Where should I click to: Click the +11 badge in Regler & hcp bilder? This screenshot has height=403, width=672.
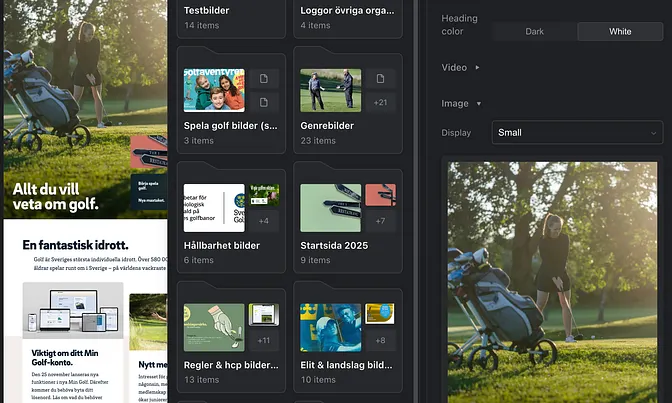(263, 340)
